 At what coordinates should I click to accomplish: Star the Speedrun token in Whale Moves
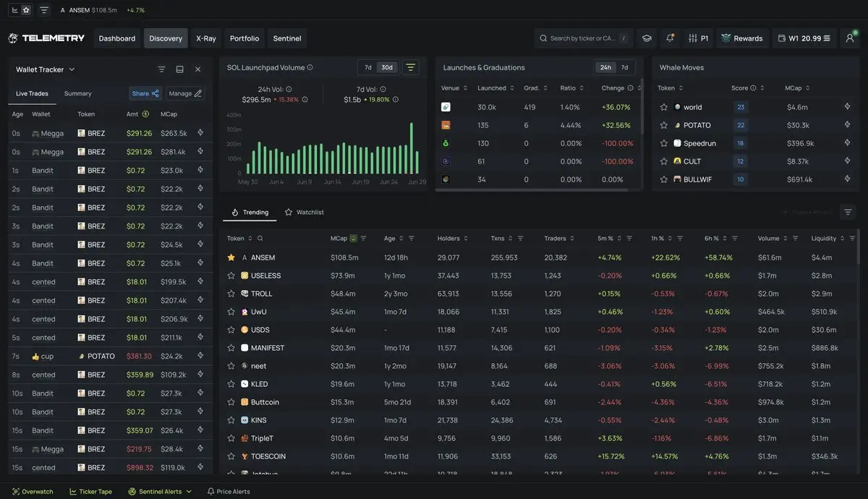pyautogui.click(x=664, y=143)
